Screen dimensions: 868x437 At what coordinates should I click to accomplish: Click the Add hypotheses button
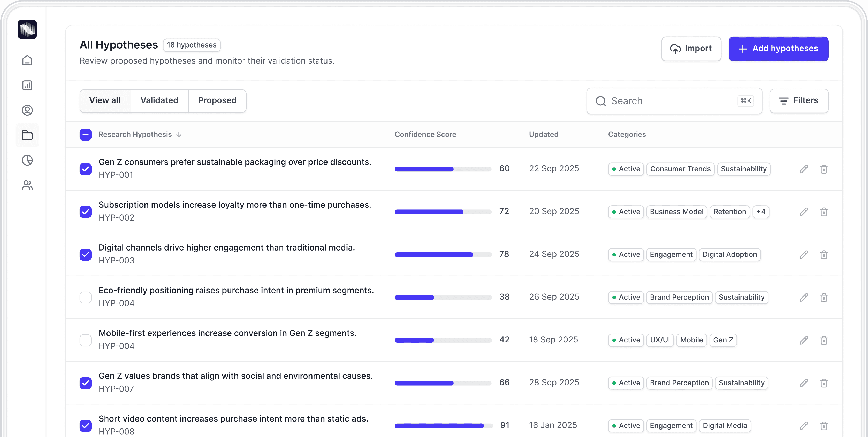coord(778,49)
